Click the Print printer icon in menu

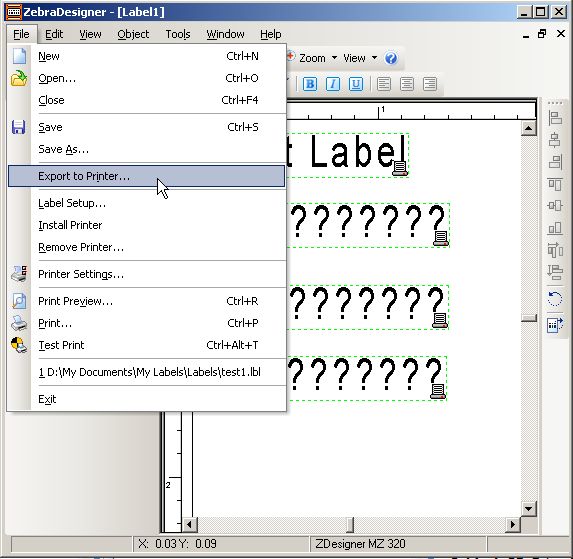click(19, 323)
